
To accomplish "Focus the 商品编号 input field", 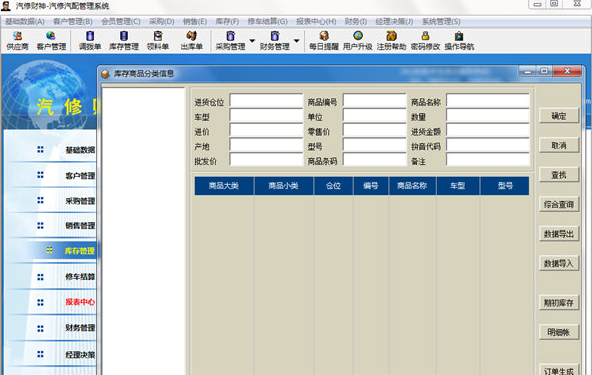I will pyautogui.click(x=375, y=101).
